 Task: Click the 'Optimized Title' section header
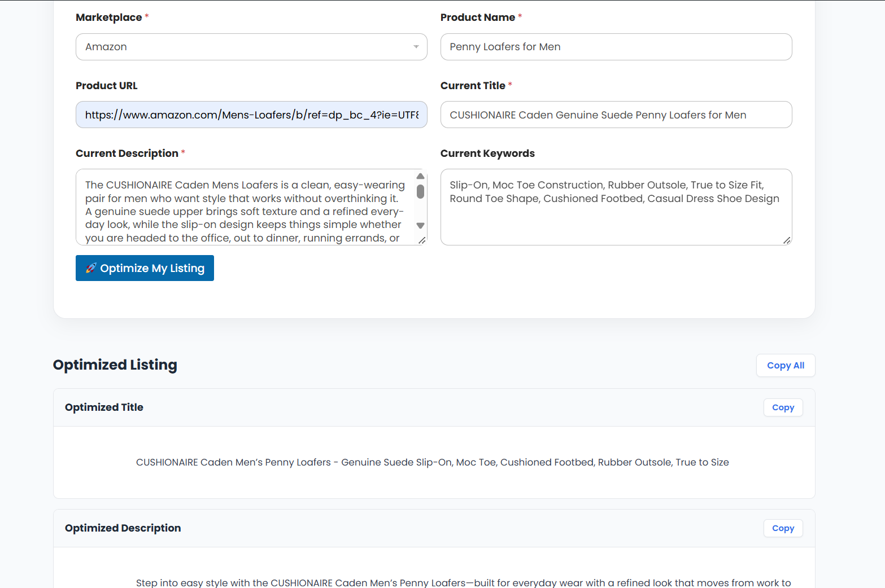coord(104,407)
